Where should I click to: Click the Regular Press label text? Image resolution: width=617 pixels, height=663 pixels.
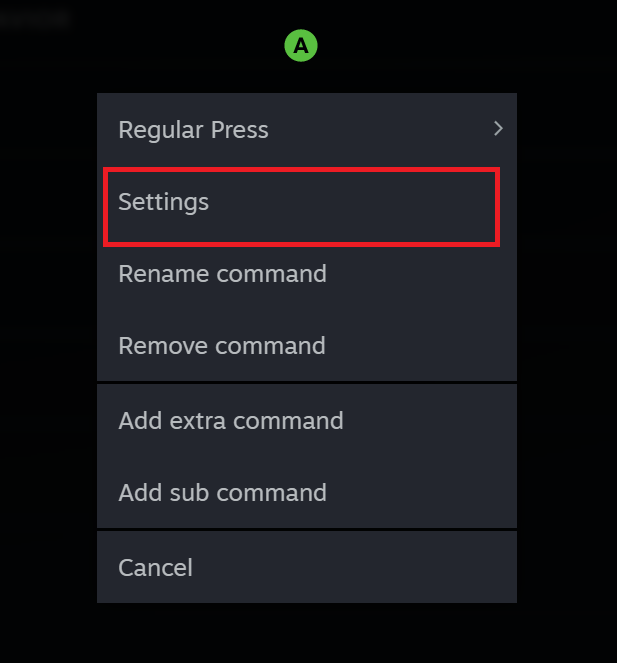point(193,130)
